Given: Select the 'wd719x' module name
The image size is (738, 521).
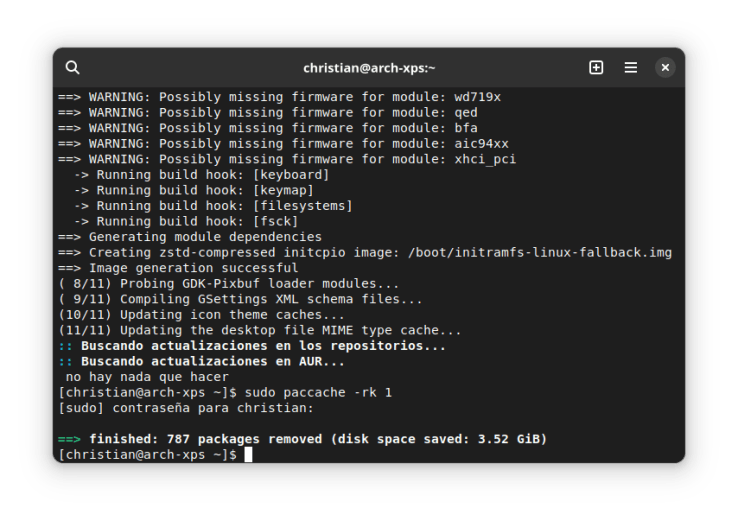Looking at the screenshot, I should pos(477,97).
